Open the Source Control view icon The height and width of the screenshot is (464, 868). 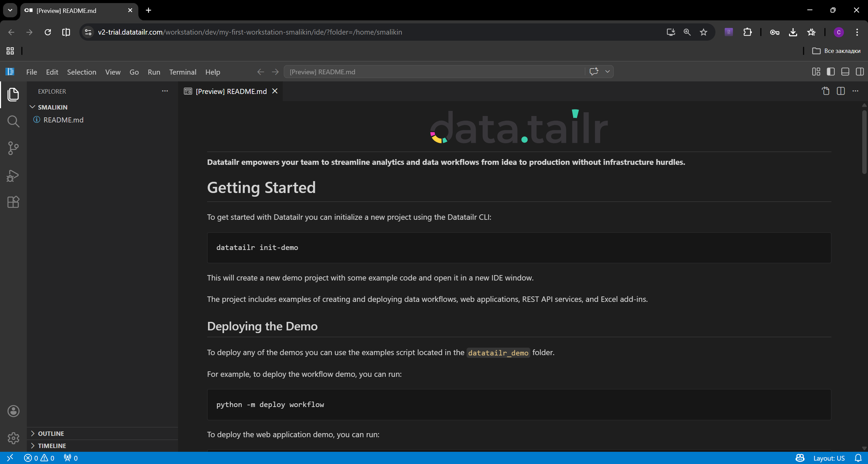point(13,148)
